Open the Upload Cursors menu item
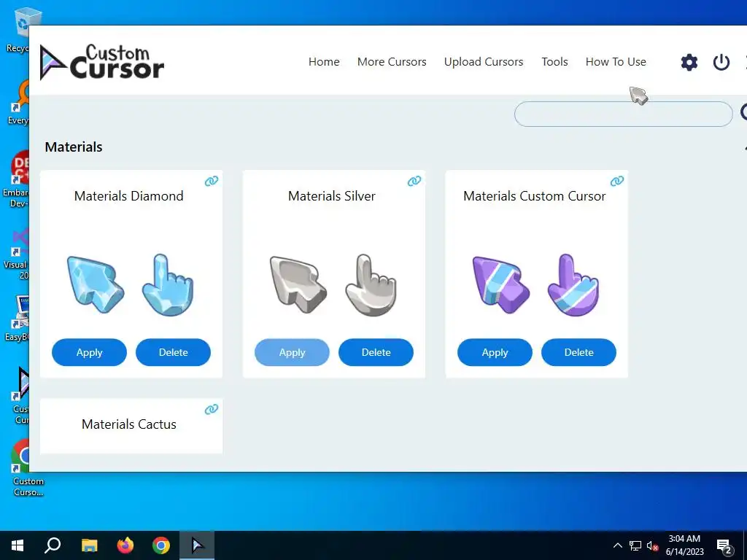This screenshot has height=560, width=747. tap(484, 62)
